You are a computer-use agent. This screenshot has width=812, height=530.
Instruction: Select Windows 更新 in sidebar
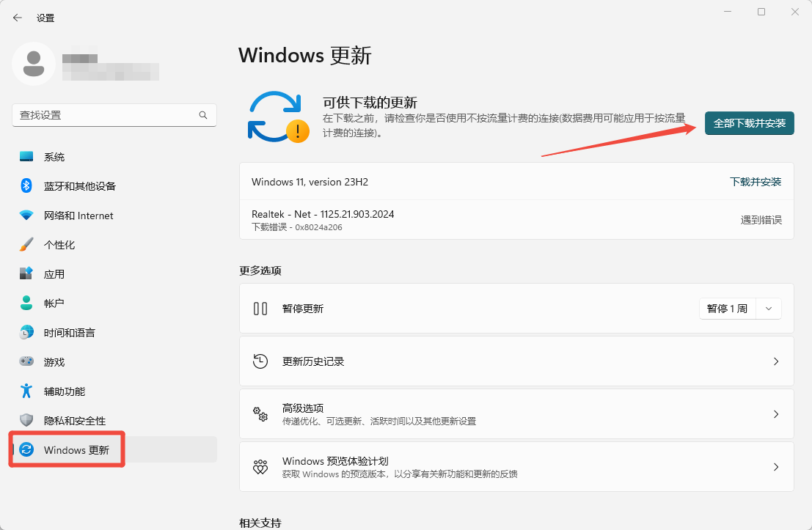point(76,450)
